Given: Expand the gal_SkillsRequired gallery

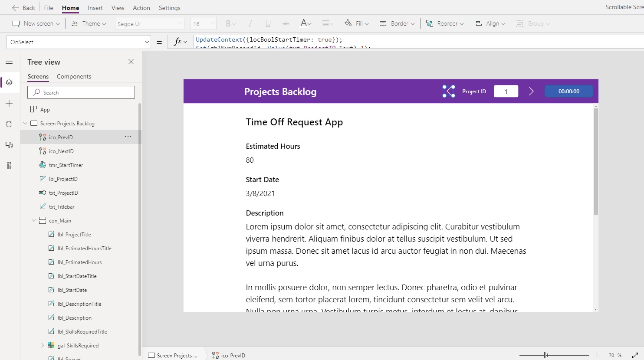Looking at the screenshot, I should [x=42, y=345].
